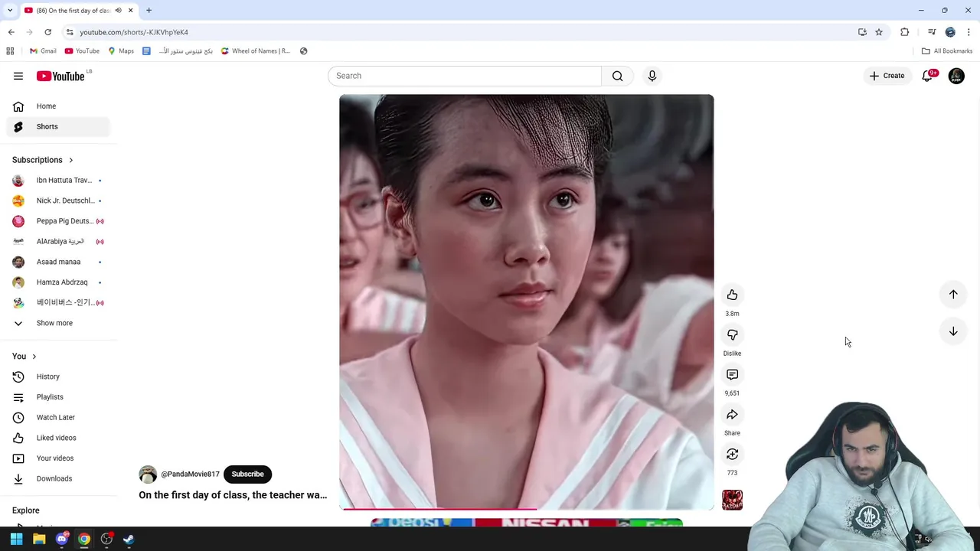Subscribe to @PandaMovie817
980x551 pixels.
[247, 474]
